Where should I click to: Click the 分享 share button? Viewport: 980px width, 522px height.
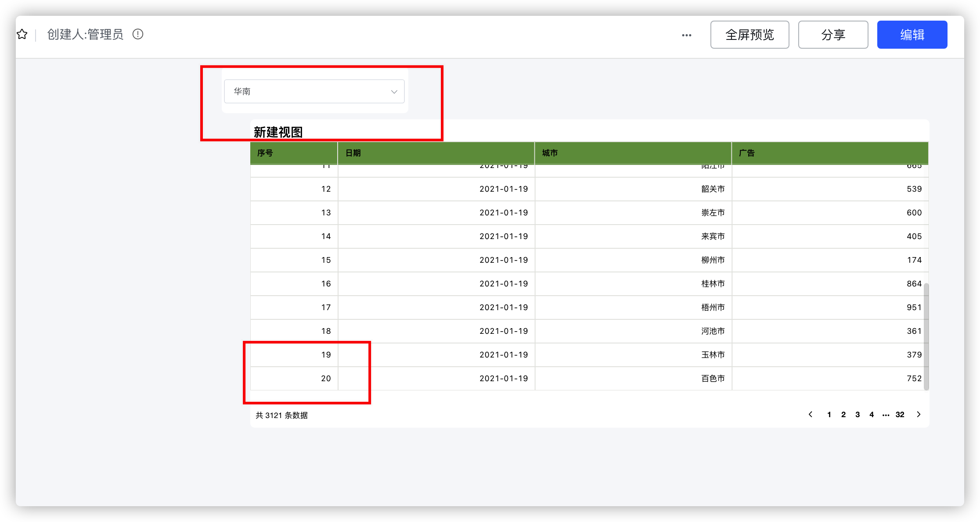833,35
